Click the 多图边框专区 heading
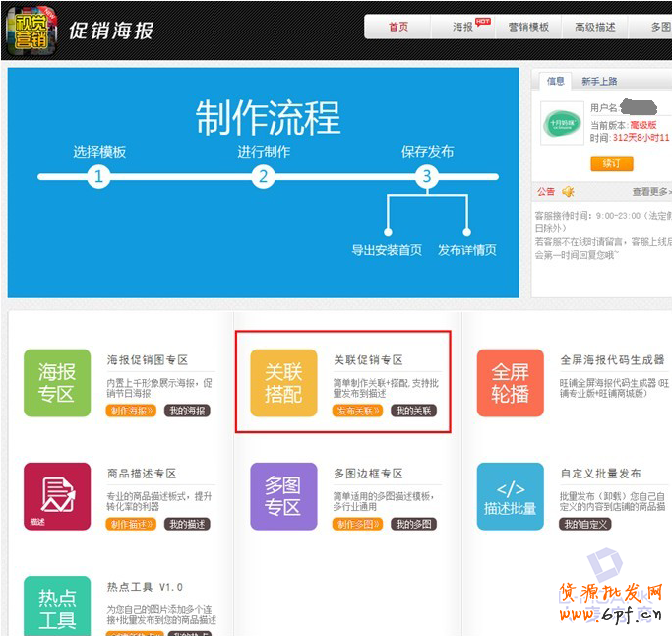672x636 pixels. point(368,474)
